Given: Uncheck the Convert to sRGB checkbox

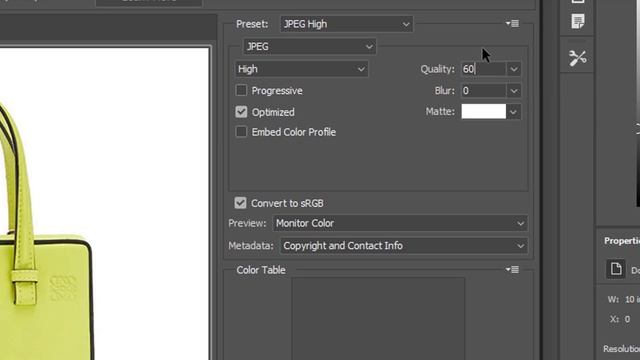Looking at the screenshot, I should pos(240,203).
